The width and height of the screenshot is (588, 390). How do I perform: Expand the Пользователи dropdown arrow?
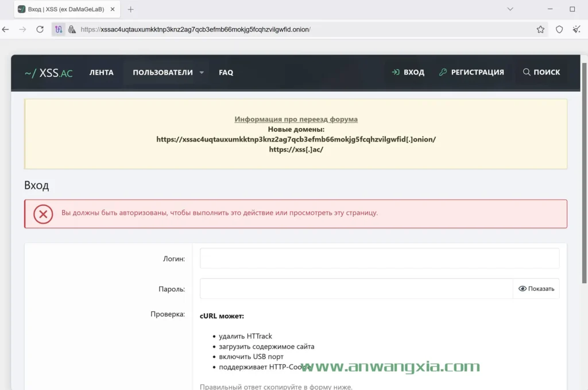202,73
